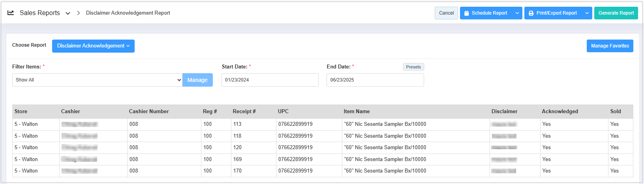Click the Receipt # column header
Image resolution: width=644 pixels, height=184 pixels.
pos(244,112)
